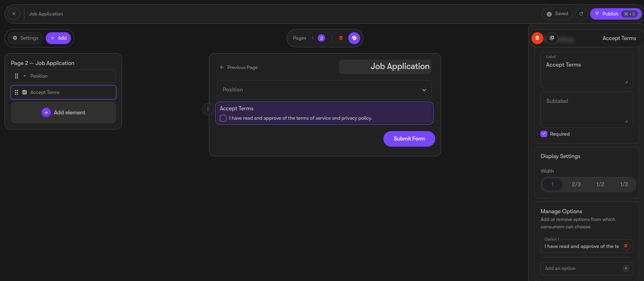Click the Publish button
644x281 pixels.
[x=615, y=14]
